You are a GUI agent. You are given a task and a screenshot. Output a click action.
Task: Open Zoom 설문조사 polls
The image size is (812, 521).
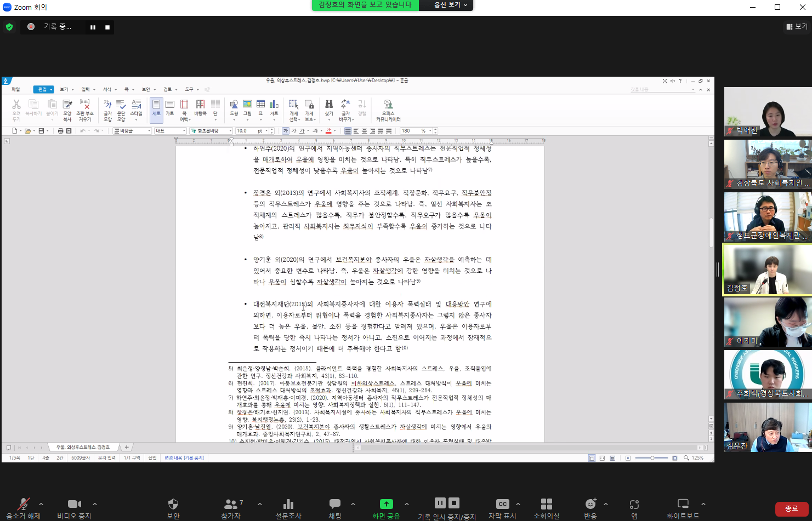tap(288, 508)
